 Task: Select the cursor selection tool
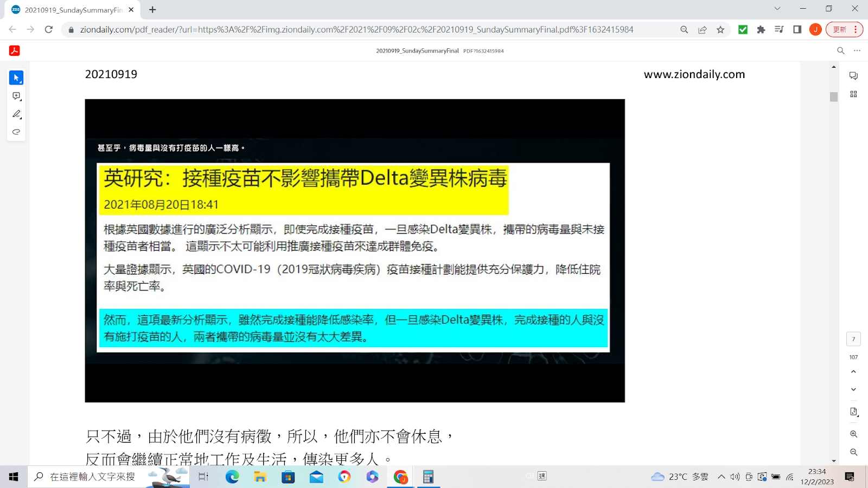click(16, 78)
